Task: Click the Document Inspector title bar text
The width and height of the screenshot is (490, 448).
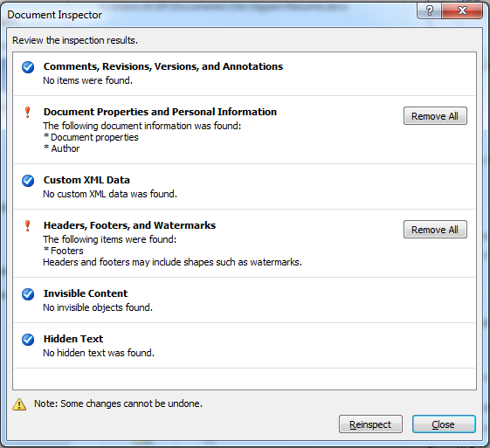Action: click(55, 15)
